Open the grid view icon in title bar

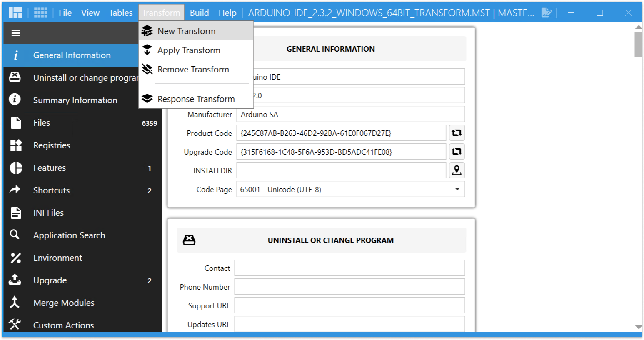[x=40, y=13]
